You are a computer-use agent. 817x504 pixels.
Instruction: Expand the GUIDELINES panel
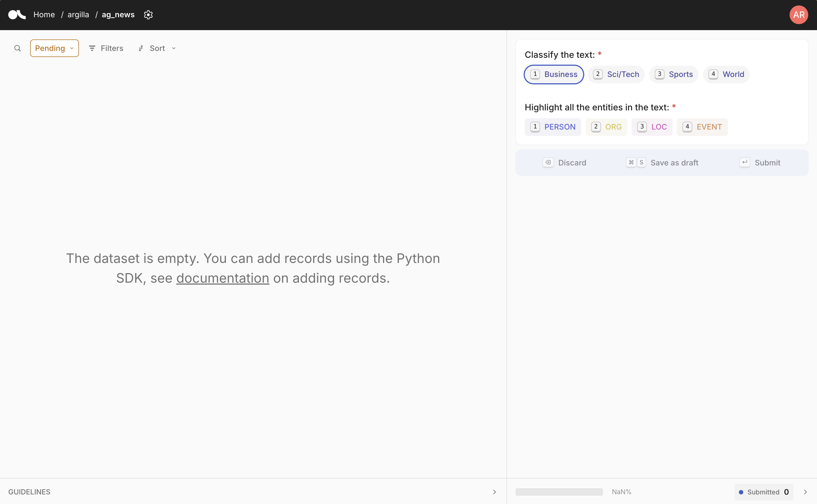click(x=494, y=492)
